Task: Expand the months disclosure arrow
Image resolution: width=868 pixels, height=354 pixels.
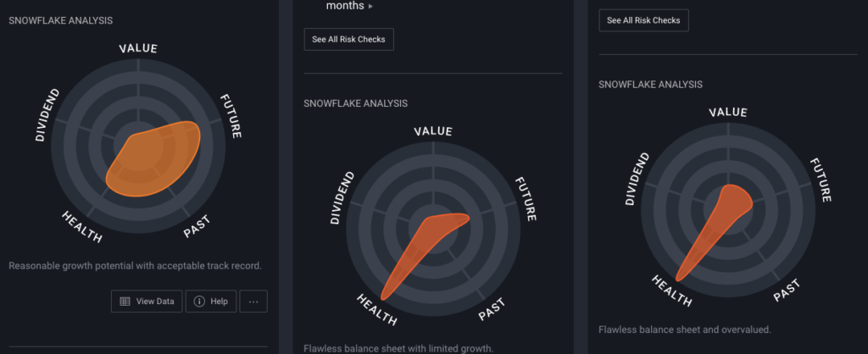Action: 370,7
